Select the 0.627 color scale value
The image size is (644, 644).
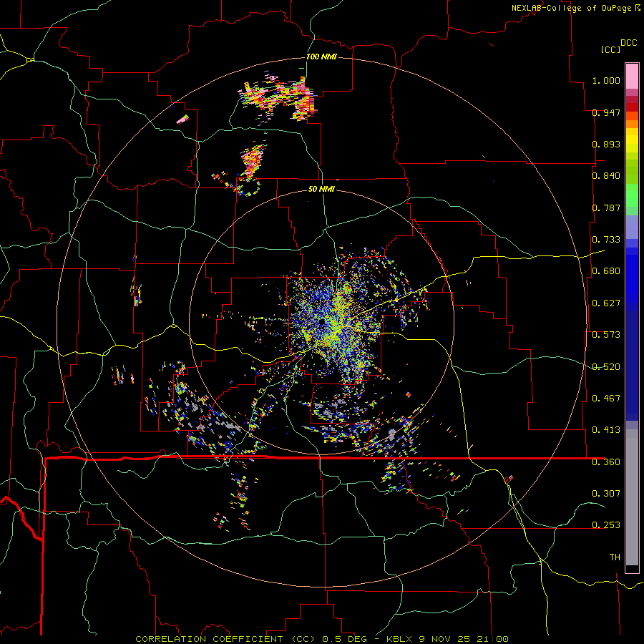(606, 303)
